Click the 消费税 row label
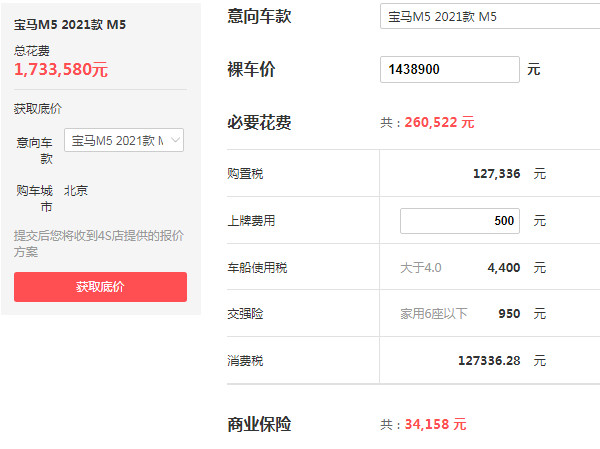This screenshot has height=449, width=600. [245, 361]
